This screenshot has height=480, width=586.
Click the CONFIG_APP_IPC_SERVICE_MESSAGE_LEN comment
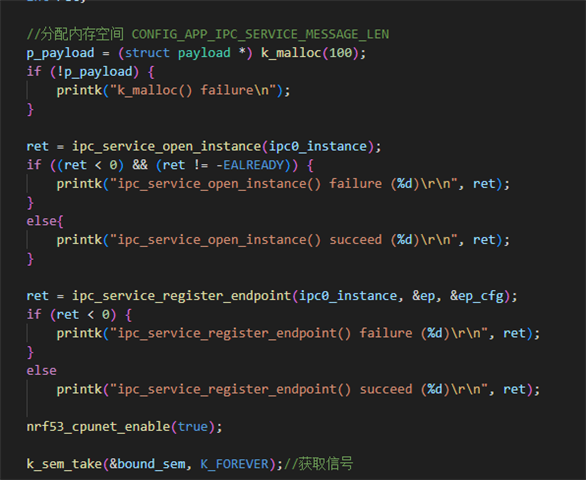260,34
